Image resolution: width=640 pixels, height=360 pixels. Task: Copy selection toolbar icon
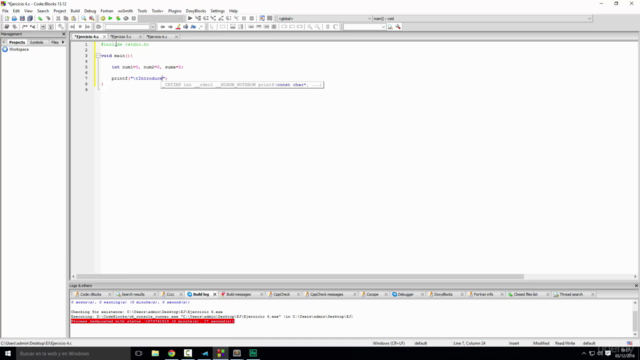click(66, 18)
